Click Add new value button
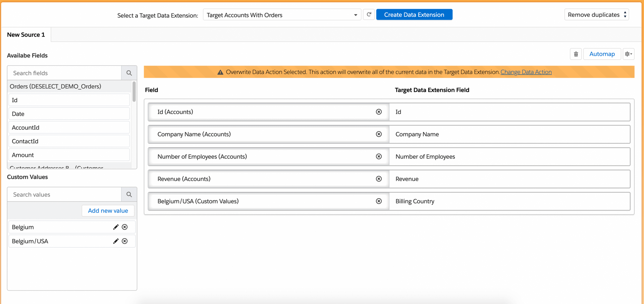This screenshot has height=304, width=644. pyautogui.click(x=108, y=211)
